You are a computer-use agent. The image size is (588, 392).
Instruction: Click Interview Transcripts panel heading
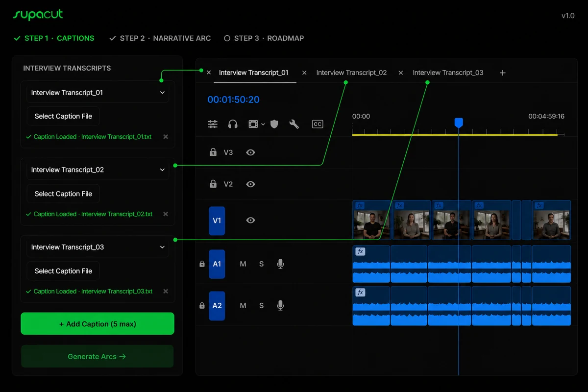67,68
